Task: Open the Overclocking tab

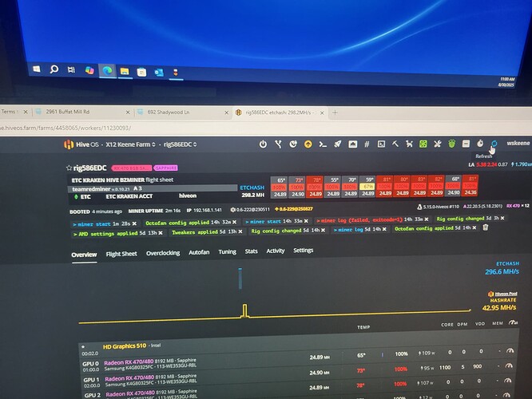Action: pos(163,253)
